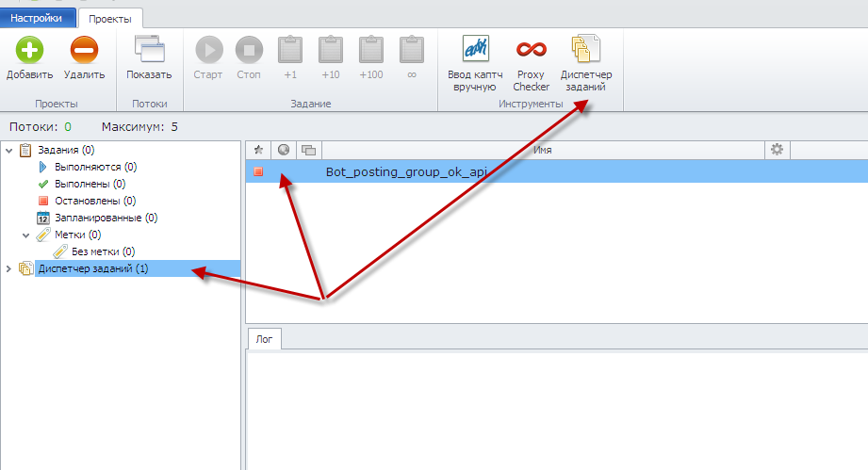The image size is (868, 470).
Task: Click the tag icon beside Метки
Action: coord(43,235)
